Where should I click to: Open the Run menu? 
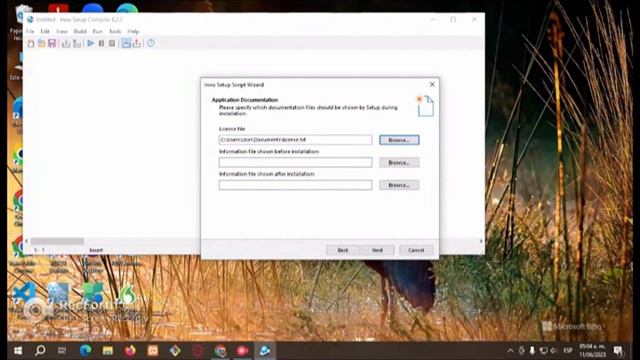[97, 31]
